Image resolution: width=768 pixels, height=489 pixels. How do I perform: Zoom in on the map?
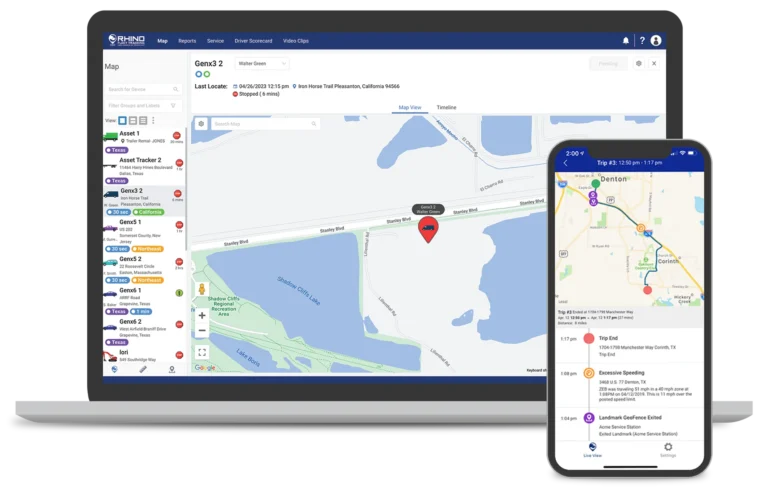pos(202,315)
